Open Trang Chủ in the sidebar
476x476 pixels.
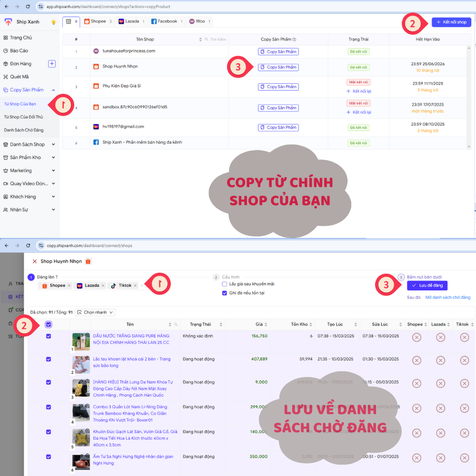click(20, 38)
